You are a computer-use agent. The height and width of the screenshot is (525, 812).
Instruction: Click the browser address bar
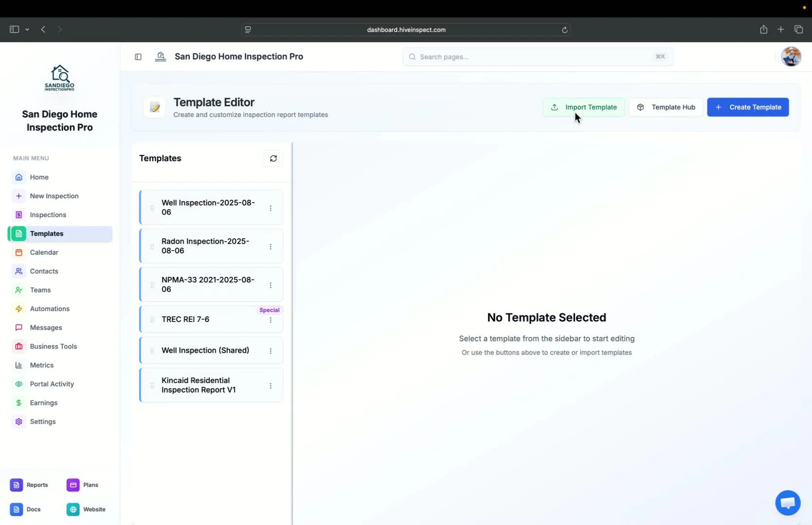click(x=406, y=30)
